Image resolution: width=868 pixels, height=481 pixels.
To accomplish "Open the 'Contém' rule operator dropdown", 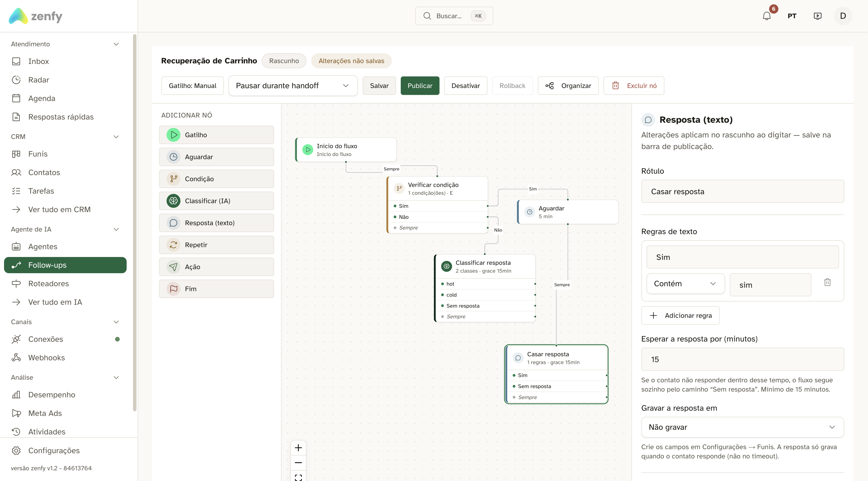I will 685,284.
